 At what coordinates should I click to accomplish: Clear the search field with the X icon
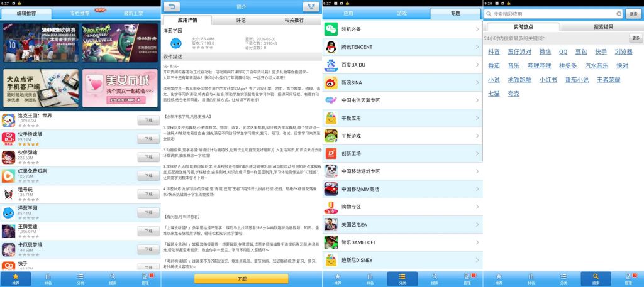[x=619, y=14]
